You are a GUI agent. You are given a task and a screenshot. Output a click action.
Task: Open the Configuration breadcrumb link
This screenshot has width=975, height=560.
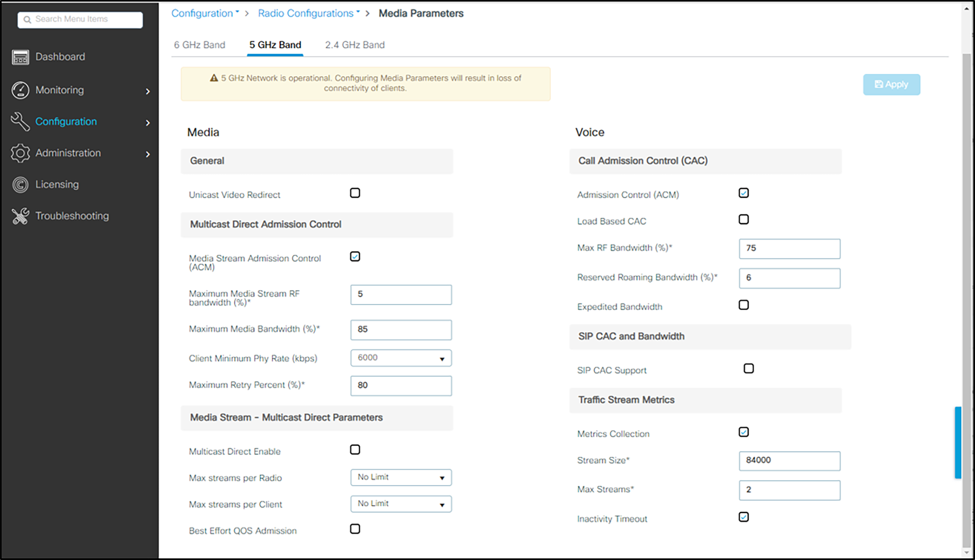pos(204,13)
